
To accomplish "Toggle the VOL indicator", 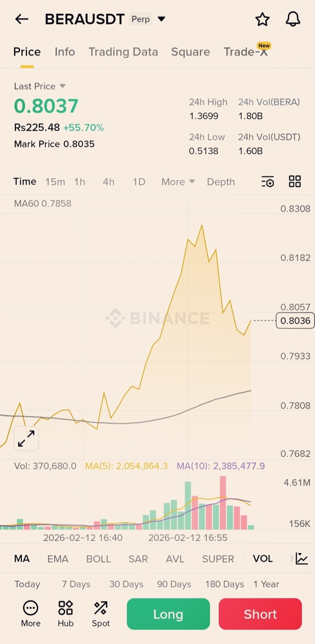I will (x=262, y=559).
